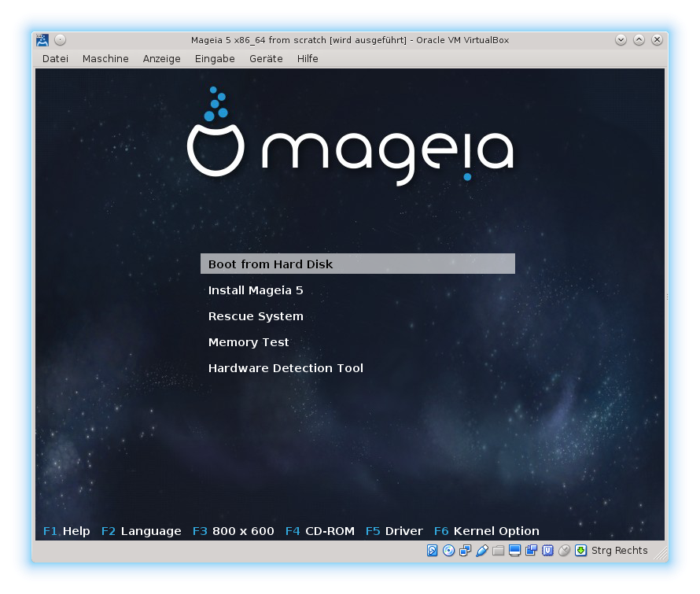Click the video capture status icon
Viewport: 700px width, 594px height.
pyautogui.click(x=531, y=550)
